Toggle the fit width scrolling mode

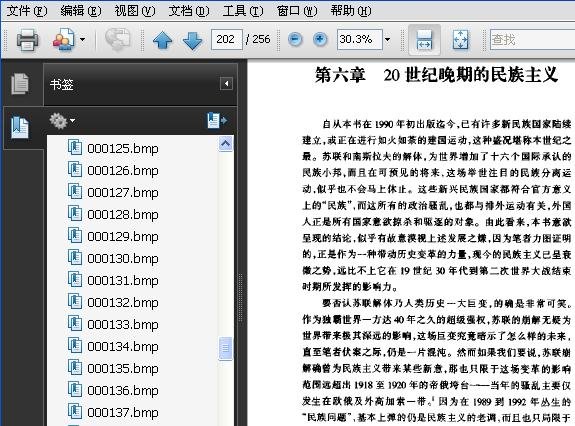pyautogui.click(x=424, y=40)
